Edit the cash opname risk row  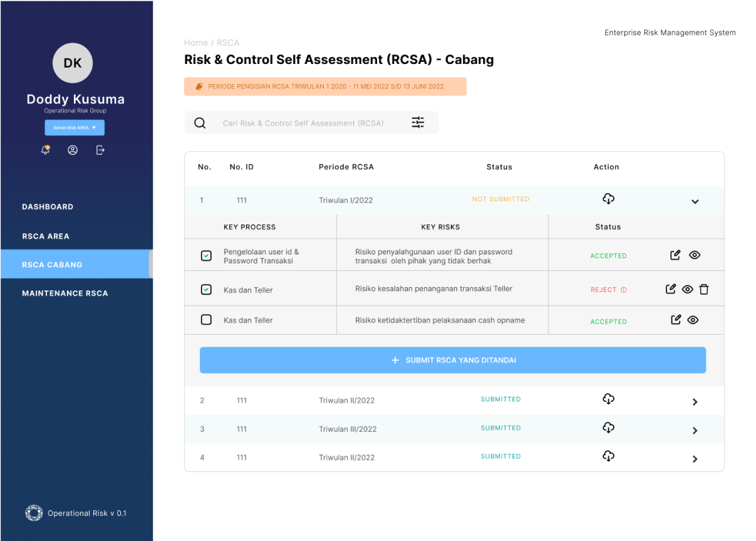coord(676,320)
